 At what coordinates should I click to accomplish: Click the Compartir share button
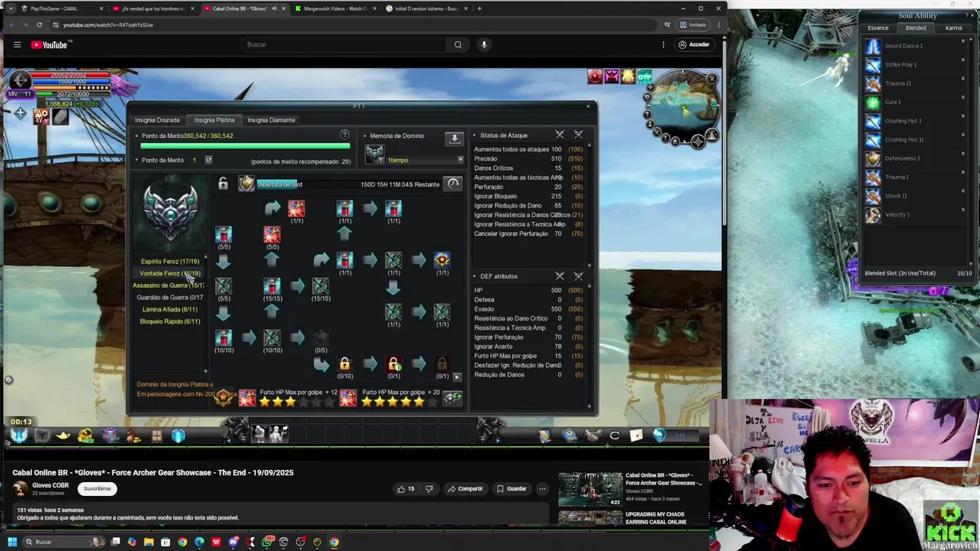click(465, 488)
